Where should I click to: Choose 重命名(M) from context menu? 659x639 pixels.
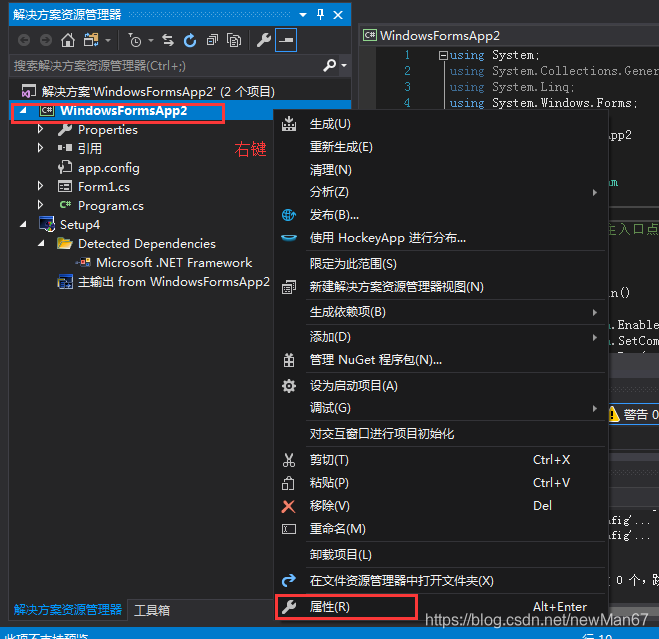tap(441, 529)
